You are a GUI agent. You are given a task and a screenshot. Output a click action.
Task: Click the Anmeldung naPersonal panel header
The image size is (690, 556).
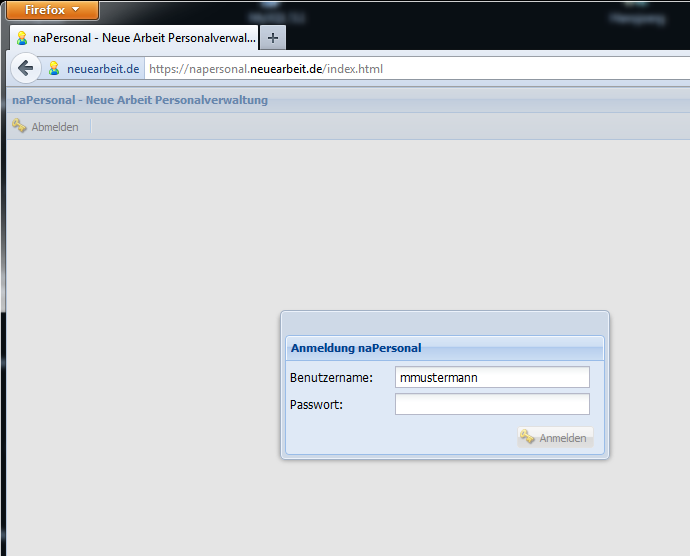pyautogui.click(x=444, y=348)
